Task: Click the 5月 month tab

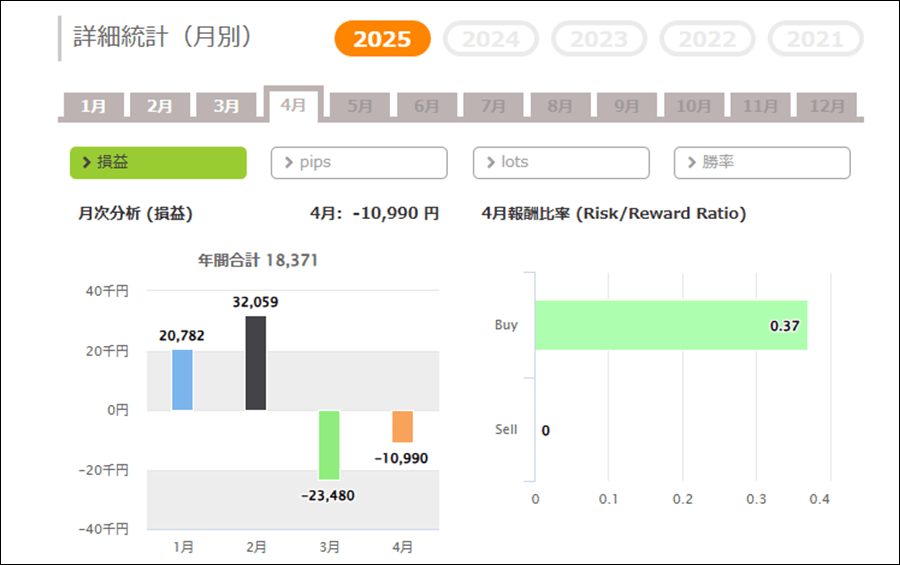Action: (360, 105)
